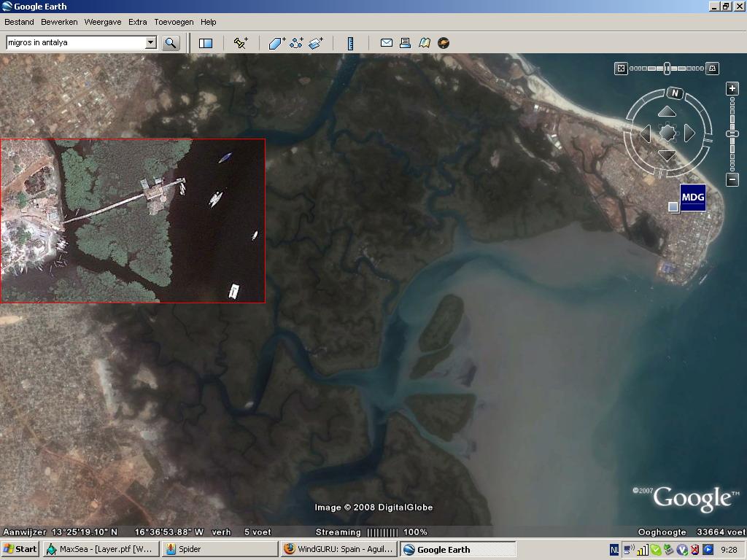Viewport: 747px width, 560px height.
Task: Print the current view
Action: (x=406, y=43)
